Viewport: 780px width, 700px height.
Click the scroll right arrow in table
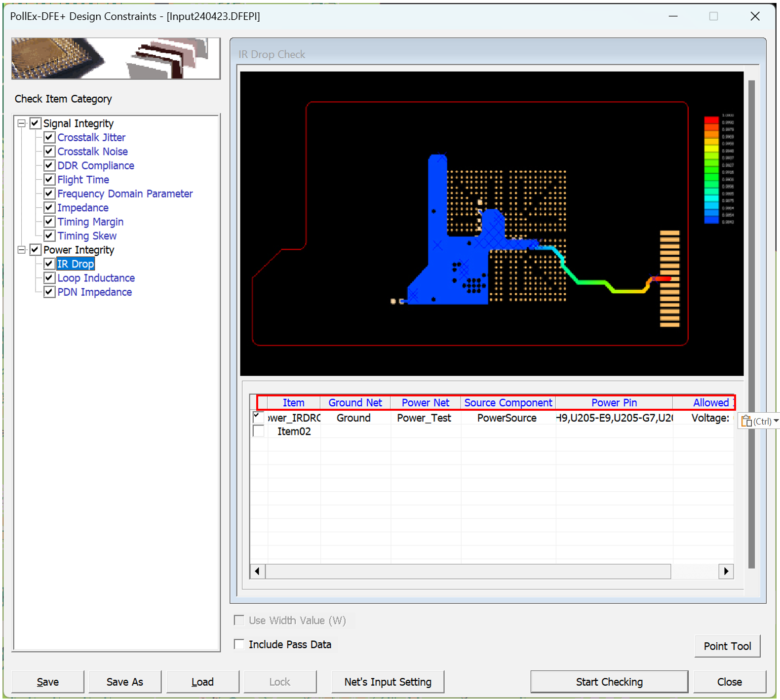[x=726, y=571]
